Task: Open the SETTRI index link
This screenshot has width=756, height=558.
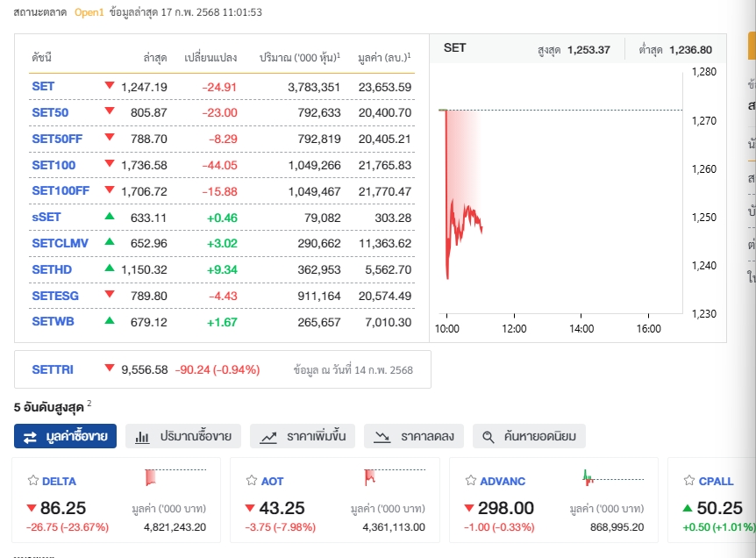Action: tap(53, 369)
